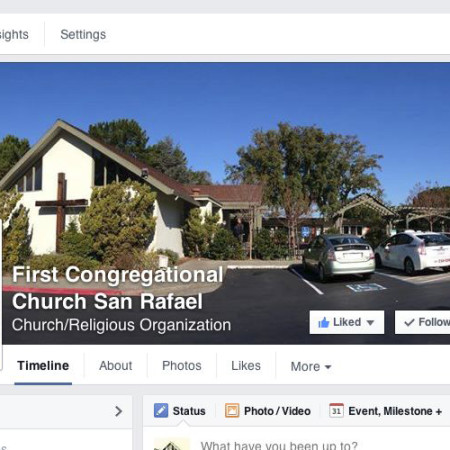The height and width of the screenshot is (450, 450).
Task: Click the calendar icon for Event, Milestone
Action: [336, 410]
